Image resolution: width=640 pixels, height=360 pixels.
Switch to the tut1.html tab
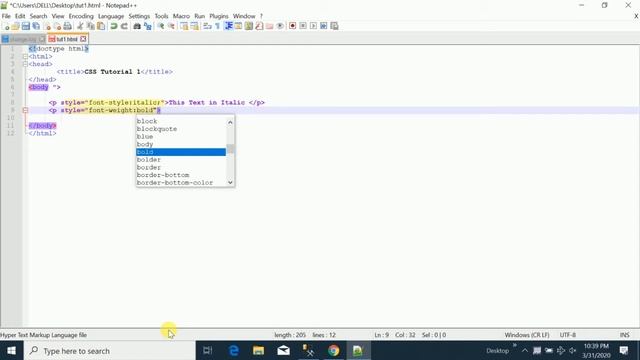tap(67, 39)
